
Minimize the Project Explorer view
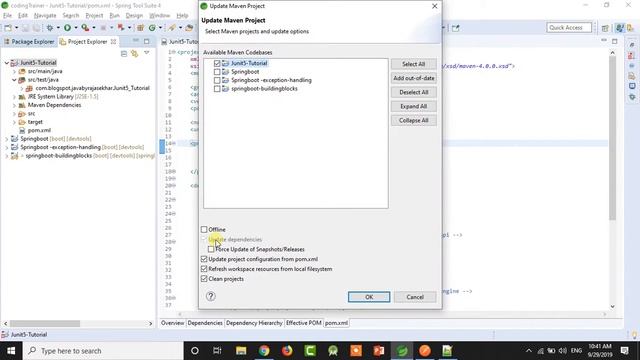point(136,41)
